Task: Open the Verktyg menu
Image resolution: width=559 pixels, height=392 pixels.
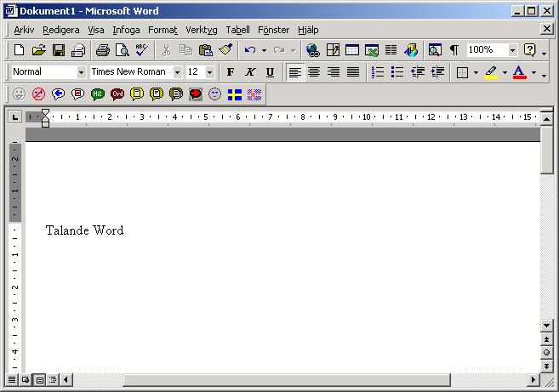Action: point(202,30)
